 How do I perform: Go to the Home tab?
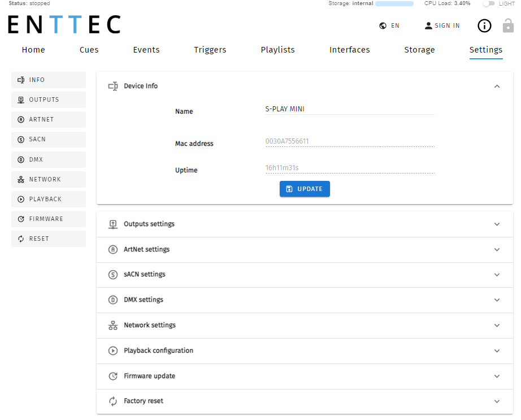pyautogui.click(x=33, y=50)
